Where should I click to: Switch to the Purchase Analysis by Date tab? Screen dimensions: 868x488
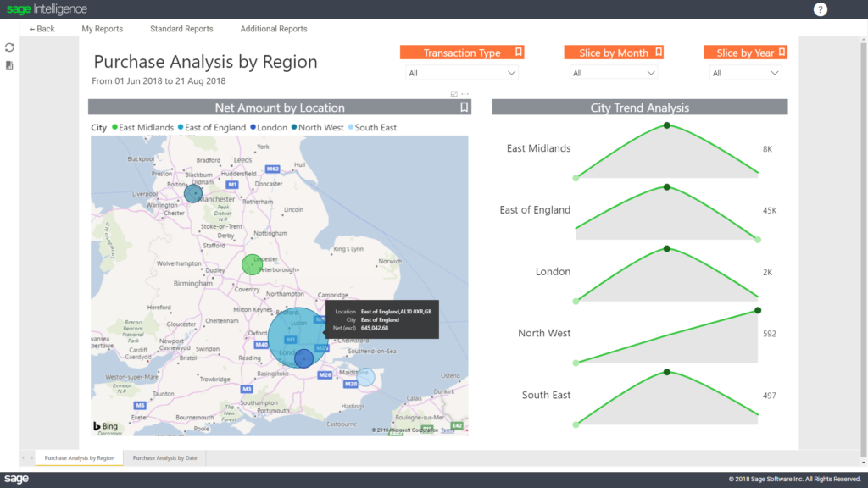[x=164, y=457]
